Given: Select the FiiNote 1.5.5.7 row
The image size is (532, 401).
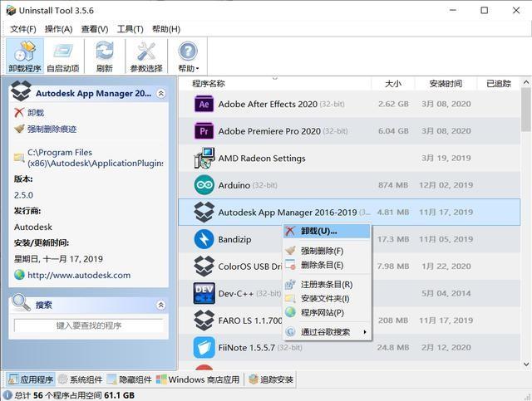Looking at the screenshot, I should (349, 347).
